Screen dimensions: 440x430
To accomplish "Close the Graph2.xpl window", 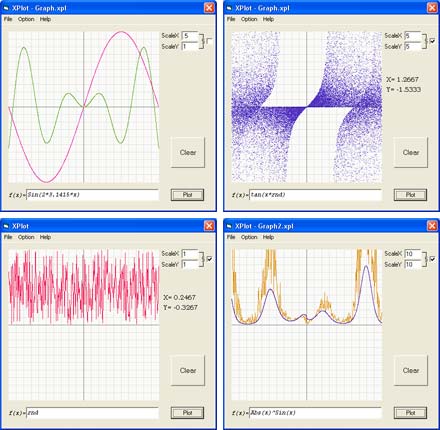I will (432, 226).
